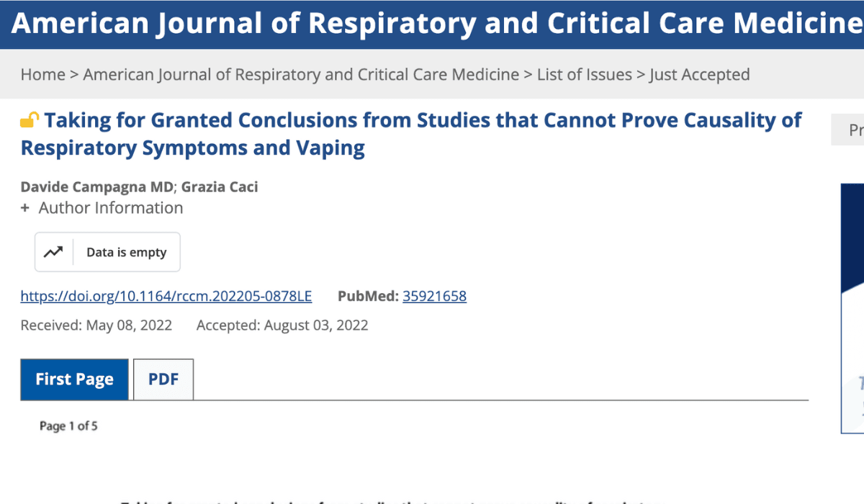Image resolution: width=864 pixels, height=504 pixels.
Task: Go to Home in the breadcrumb
Action: 42,74
